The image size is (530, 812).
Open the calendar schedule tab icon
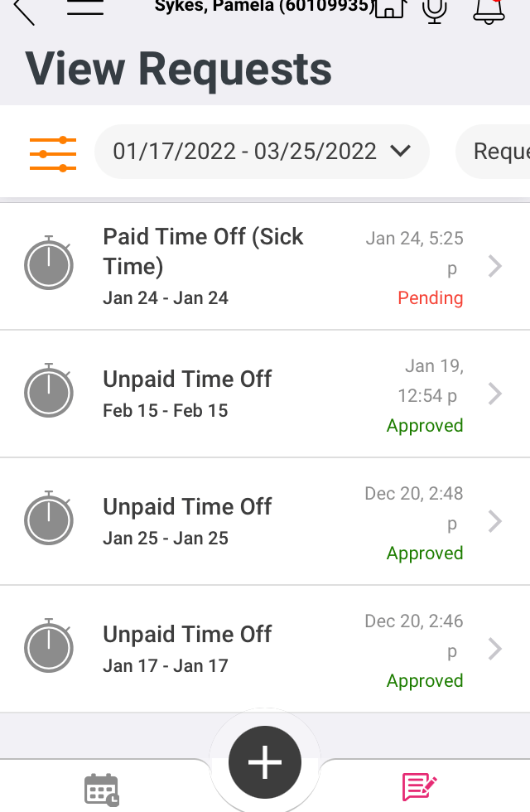tap(102, 790)
